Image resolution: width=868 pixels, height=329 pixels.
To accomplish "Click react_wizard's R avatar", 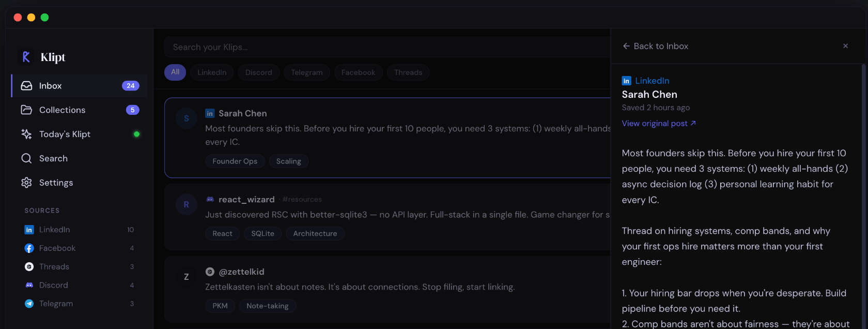I will click(x=187, y=205).
